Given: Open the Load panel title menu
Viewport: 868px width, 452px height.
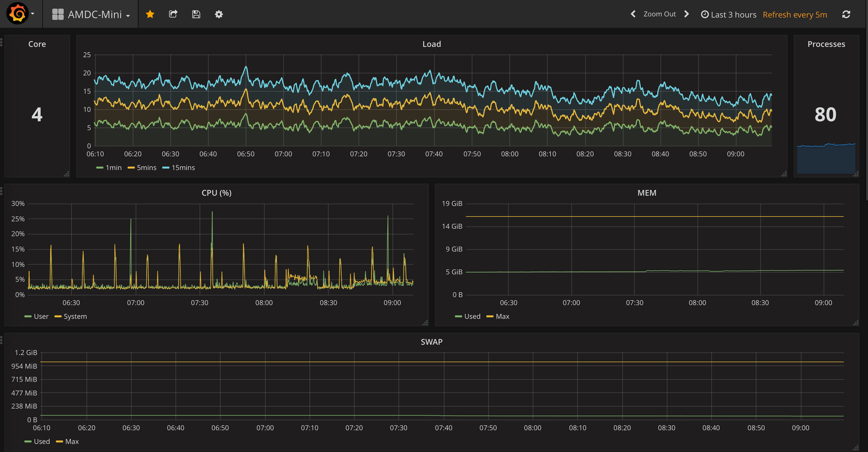Looking at the screenshot, I should coord(432,44).
